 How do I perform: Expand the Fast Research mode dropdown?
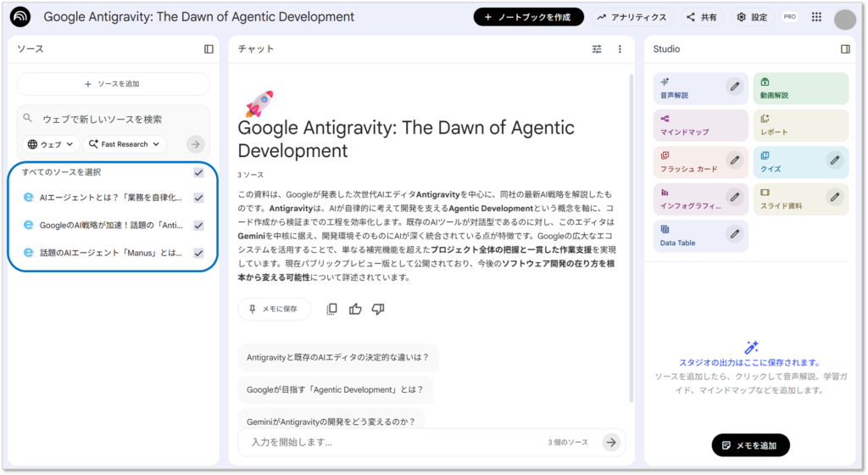[x=125, y=144]
